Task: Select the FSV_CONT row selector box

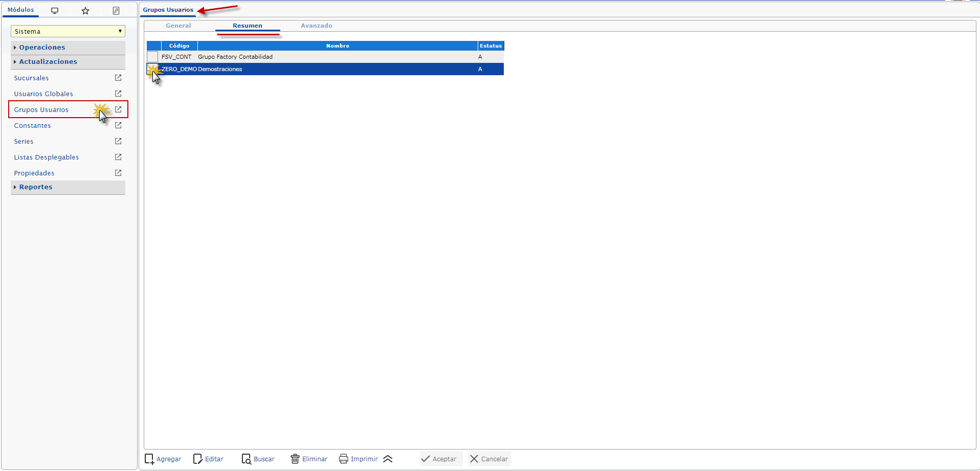Action: click(x=152, y=57)
